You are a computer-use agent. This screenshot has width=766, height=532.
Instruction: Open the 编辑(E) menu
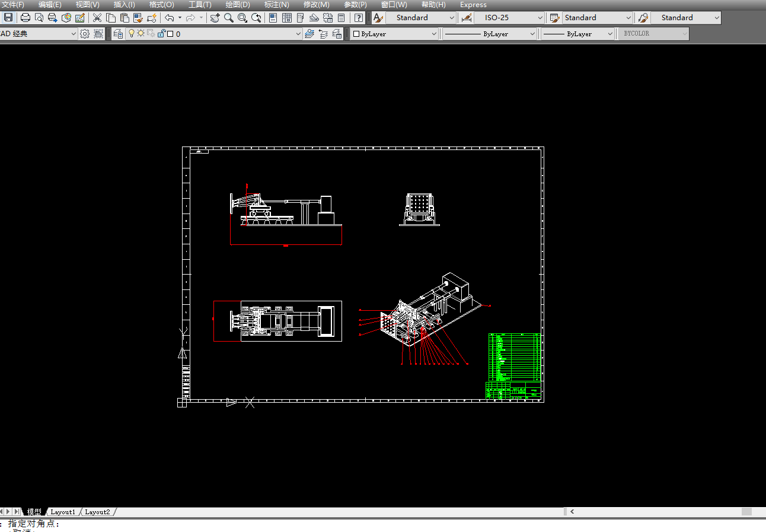click(x=50, y=5)
